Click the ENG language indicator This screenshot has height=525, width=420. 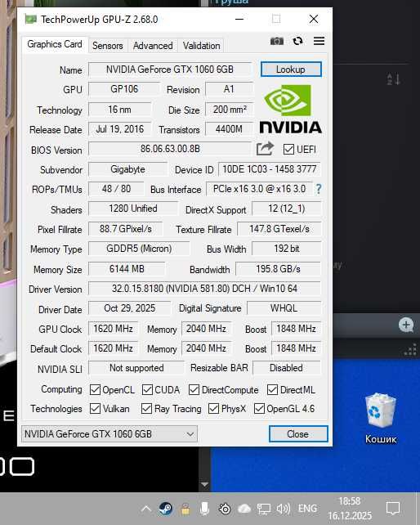(307, 509)
